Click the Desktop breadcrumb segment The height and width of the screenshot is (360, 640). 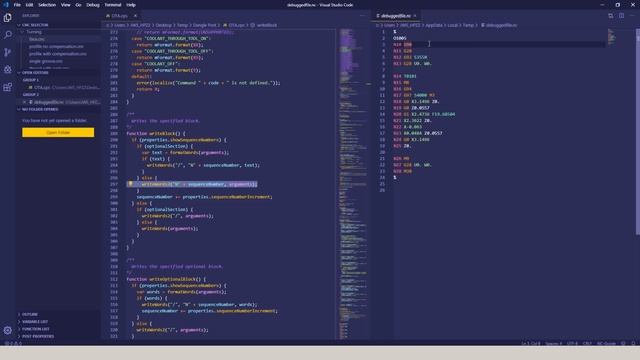tap(163, 25)
